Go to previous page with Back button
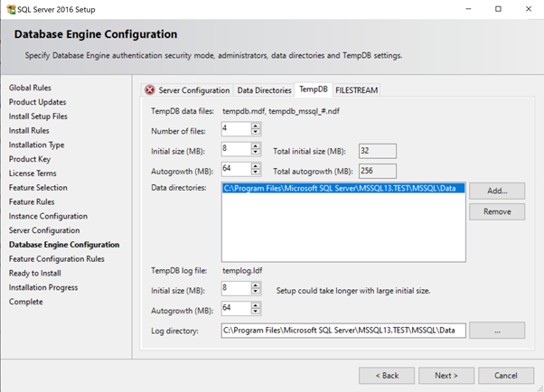This screenshot has width=544, height=392. click(x=387, y=376)
